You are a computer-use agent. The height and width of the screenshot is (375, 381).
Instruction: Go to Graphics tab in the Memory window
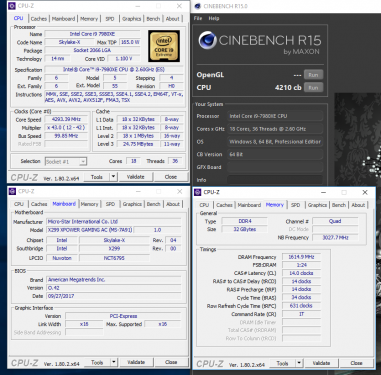(x=317, y=205)
